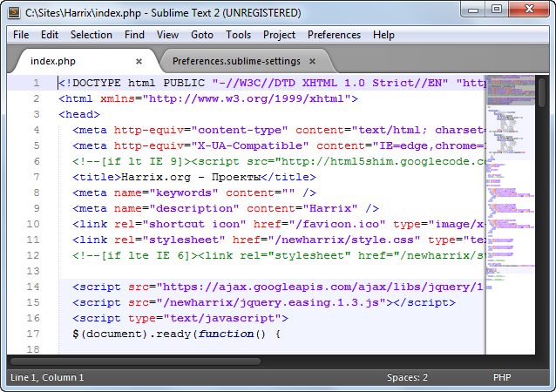Open the Edit menu

coord(50,35)
